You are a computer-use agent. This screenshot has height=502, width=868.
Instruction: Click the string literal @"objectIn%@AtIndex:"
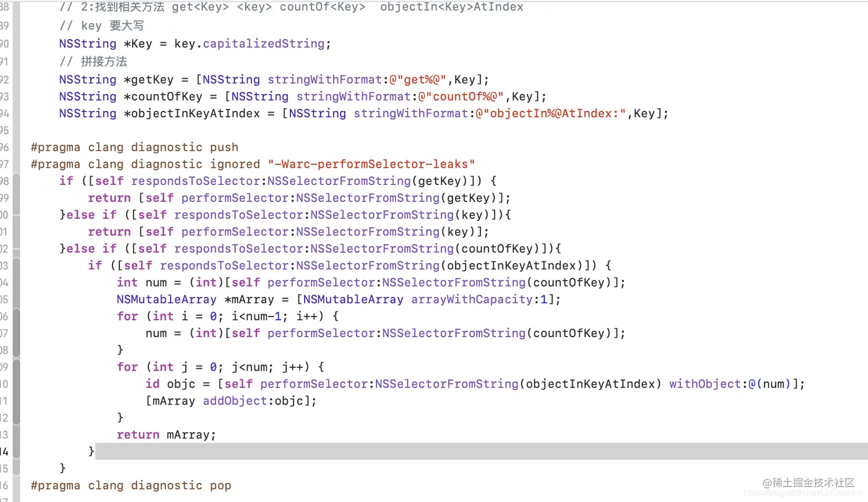click(x=551, y=113)
